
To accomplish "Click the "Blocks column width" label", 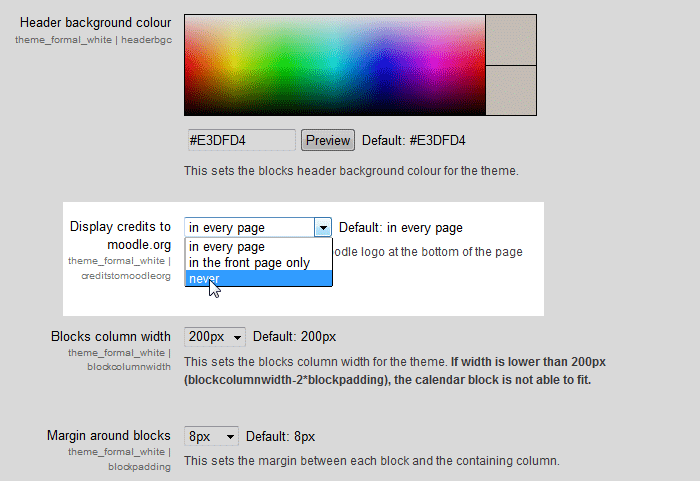I will click(110, 336).
